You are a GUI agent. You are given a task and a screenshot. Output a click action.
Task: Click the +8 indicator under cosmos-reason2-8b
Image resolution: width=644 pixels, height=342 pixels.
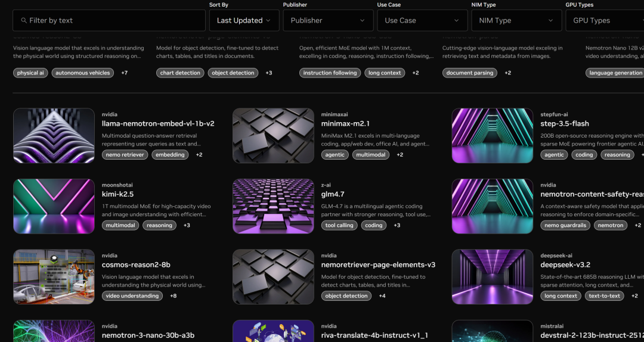[x=174, y=296]
